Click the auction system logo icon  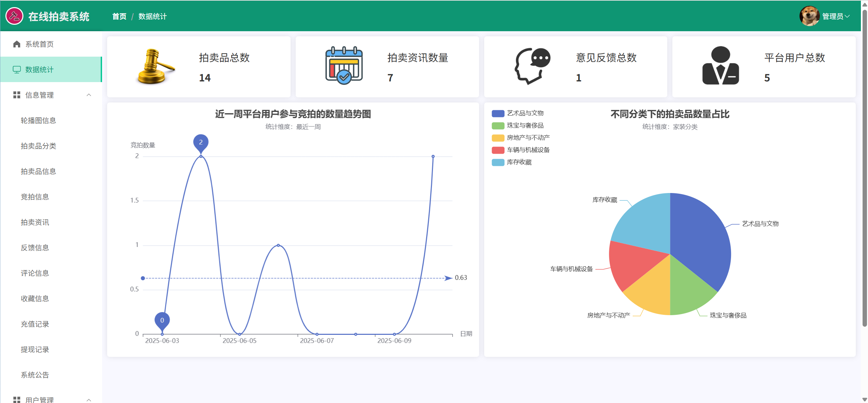point(14,16)
